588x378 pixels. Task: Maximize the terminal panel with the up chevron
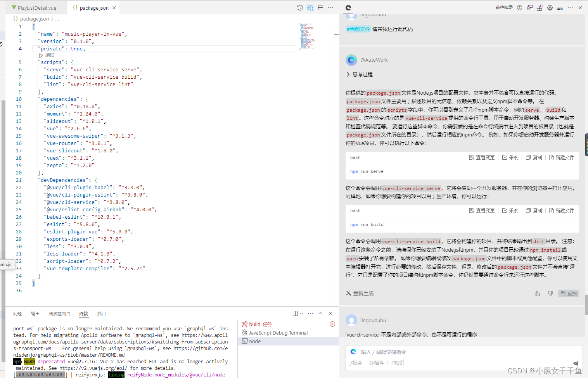(320, 313)
